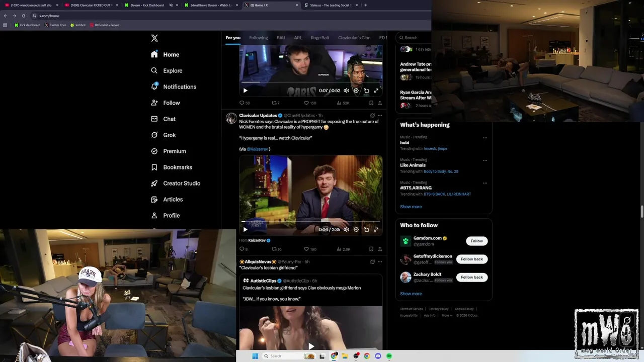Play the AutisticClips quoted video
This screenshot has width=644, height=362.
click(311, 346)
